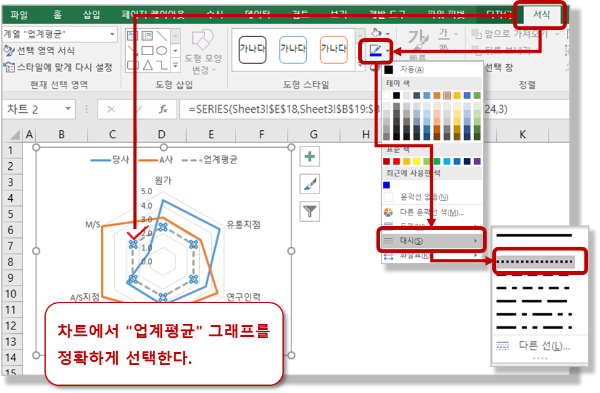Pick the green theme color swatch in the top row

coord(477,95)
